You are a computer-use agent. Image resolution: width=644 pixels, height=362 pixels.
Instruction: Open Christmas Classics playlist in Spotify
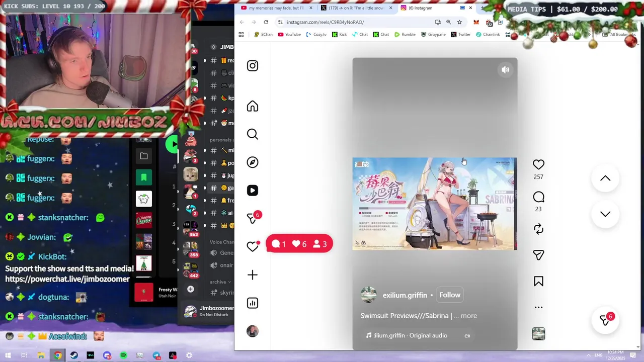(x=144, y=220)
